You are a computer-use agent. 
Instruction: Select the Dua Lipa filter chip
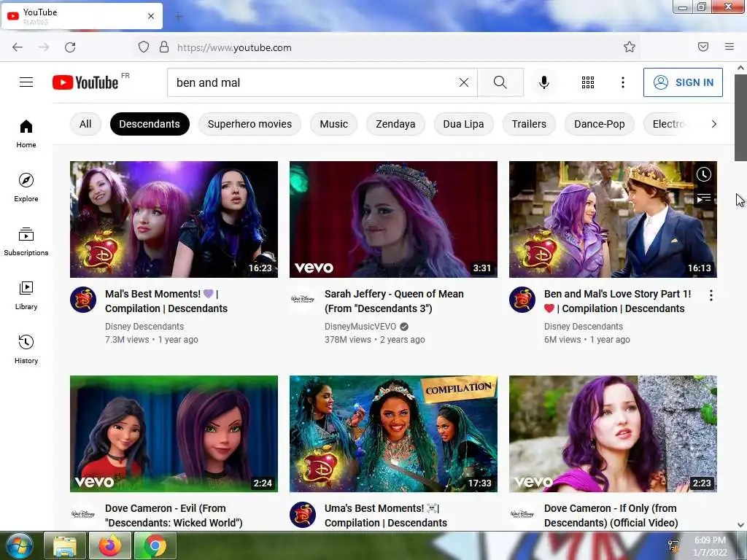[x=463, y=124]
